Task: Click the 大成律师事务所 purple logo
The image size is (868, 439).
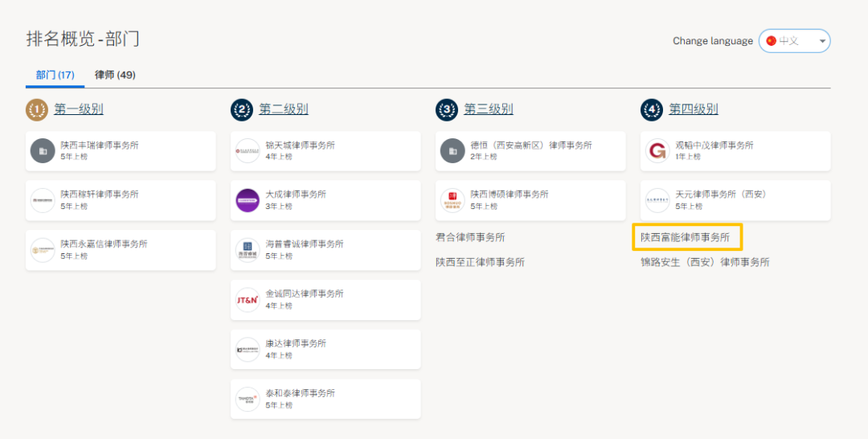Action: click(x=248, y=200)
